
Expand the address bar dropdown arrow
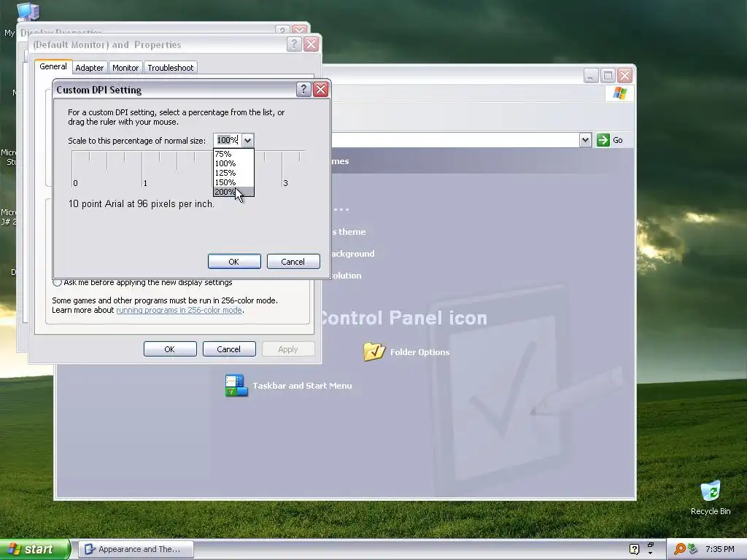tap(586, 140)
